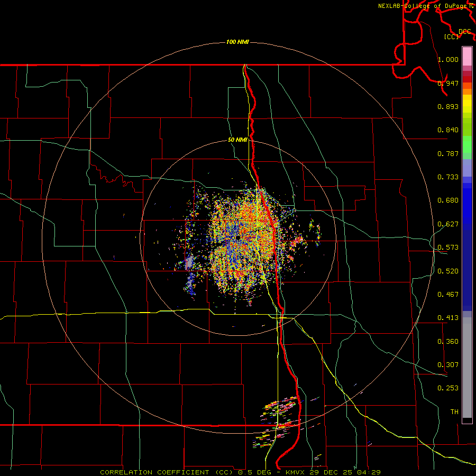Click the NEXLAB-College of DuPage header text
The height and width of the screenshot is (476, 476).
422,6
